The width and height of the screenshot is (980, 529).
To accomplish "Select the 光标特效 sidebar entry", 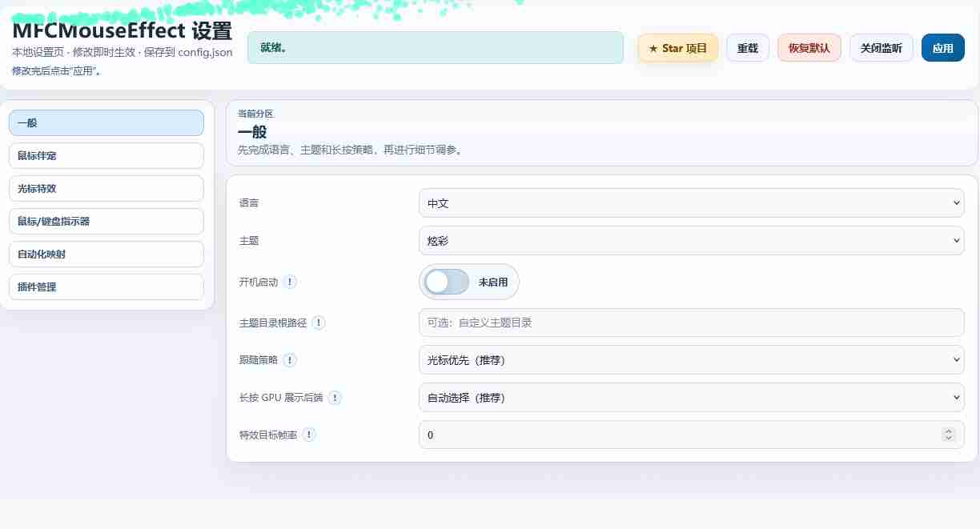I will (106, 188).
